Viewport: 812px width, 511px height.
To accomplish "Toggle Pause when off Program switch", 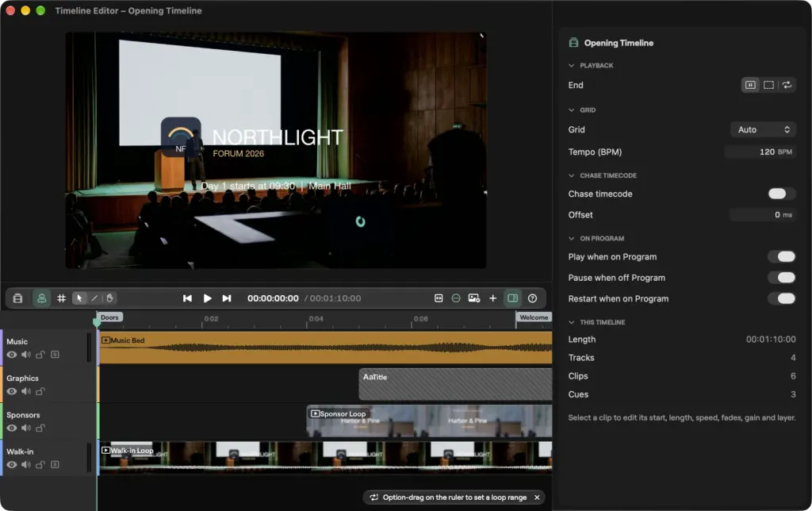I will (x=782, y=278).
